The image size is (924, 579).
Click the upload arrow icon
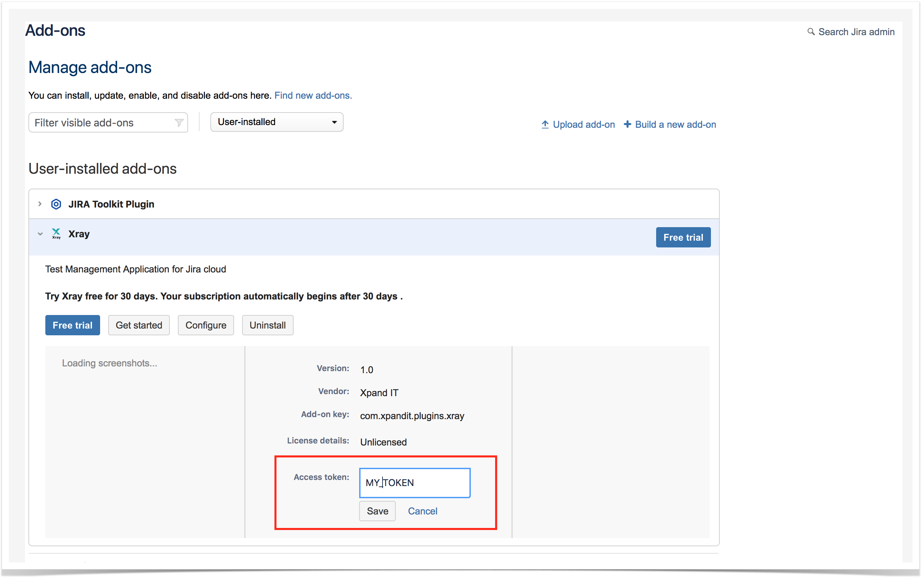coord(545,124)
